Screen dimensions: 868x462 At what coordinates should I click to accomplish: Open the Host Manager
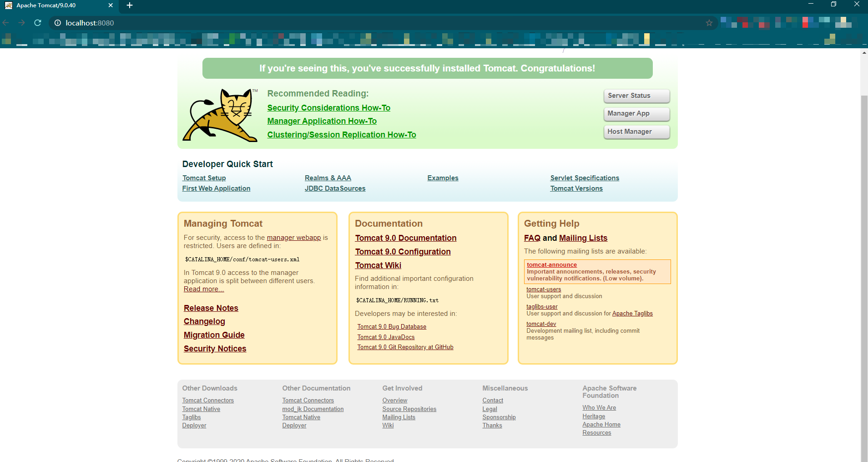coord(637,132)
